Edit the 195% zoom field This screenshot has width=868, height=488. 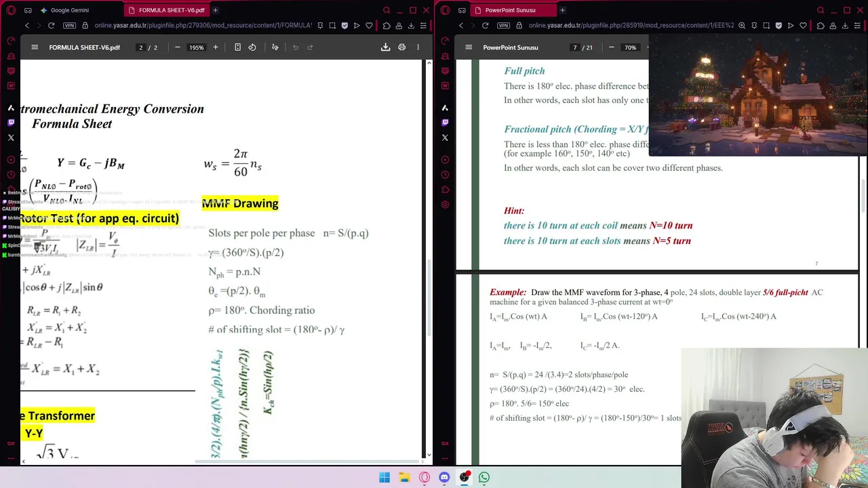pos(197,47)
